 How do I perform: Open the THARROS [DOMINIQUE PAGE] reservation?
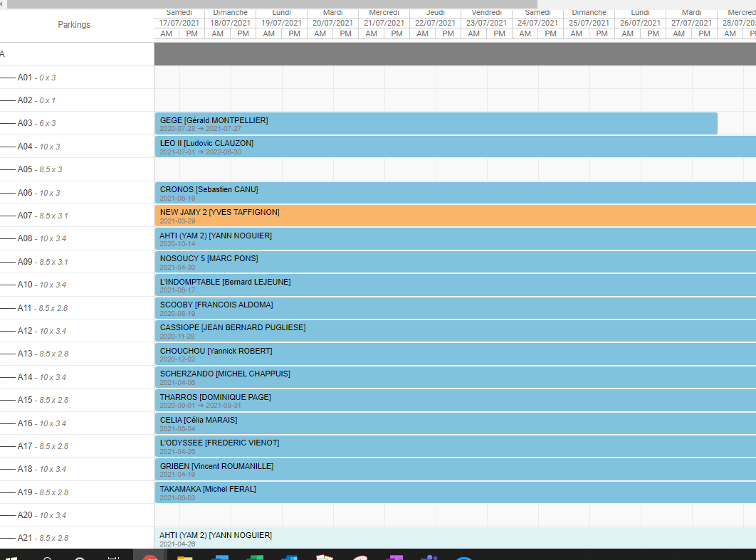(455, 401)
